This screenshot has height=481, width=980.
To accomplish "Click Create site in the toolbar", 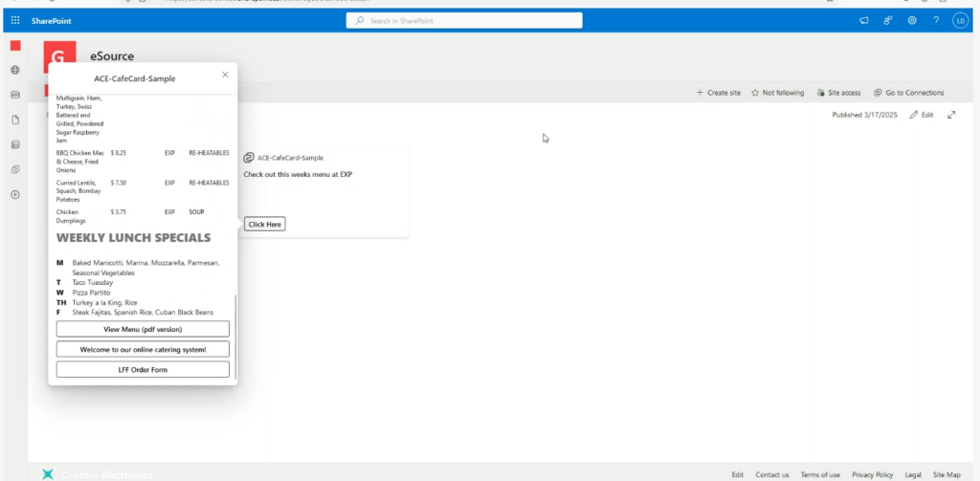I will click(719, 93).
